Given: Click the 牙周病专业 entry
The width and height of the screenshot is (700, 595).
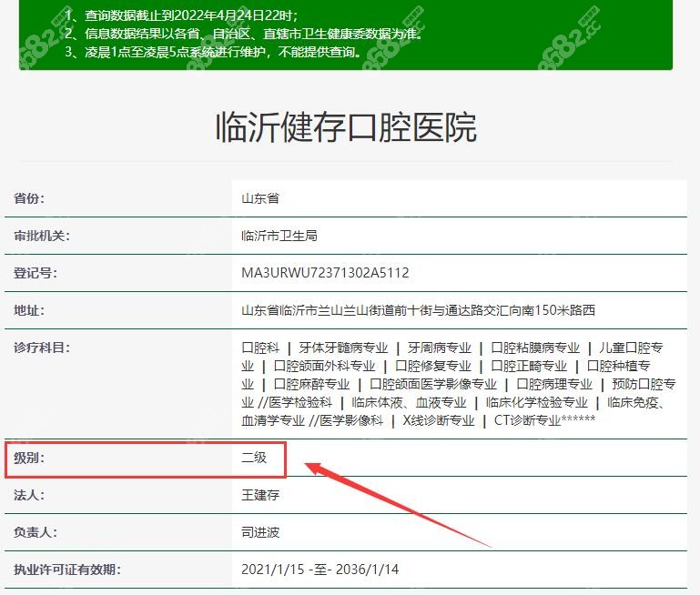Looking at the screenshot, I should click(440, 348).
